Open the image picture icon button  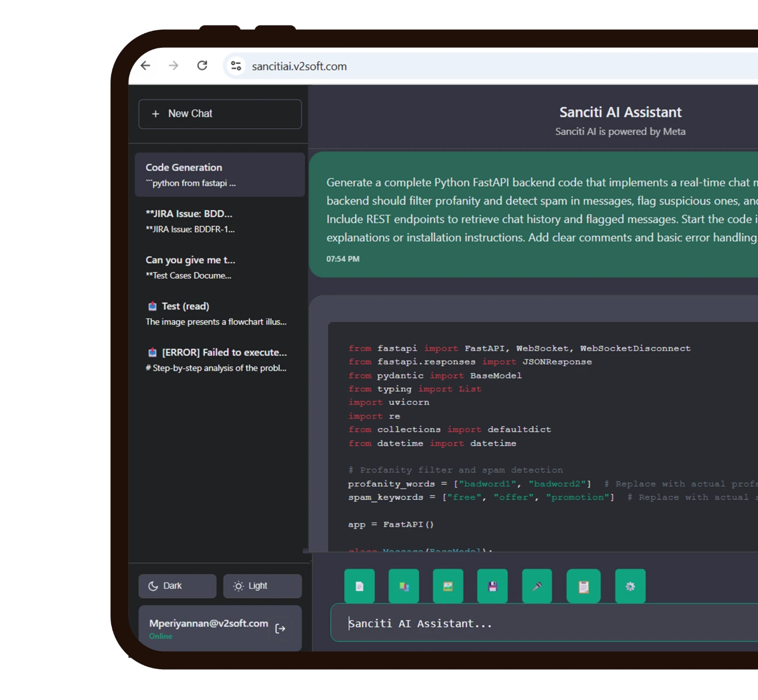click(448, 586)
